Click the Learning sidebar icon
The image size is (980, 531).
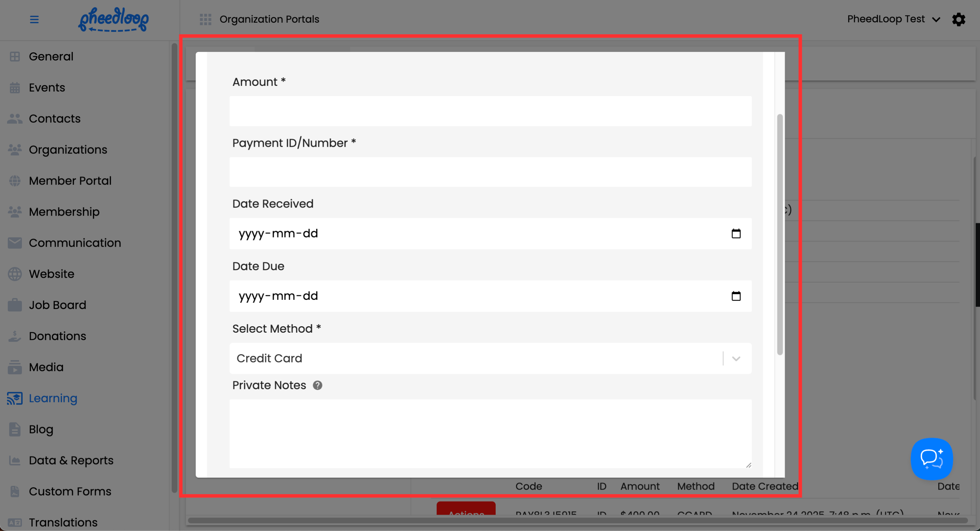click(x=15, y=398)
